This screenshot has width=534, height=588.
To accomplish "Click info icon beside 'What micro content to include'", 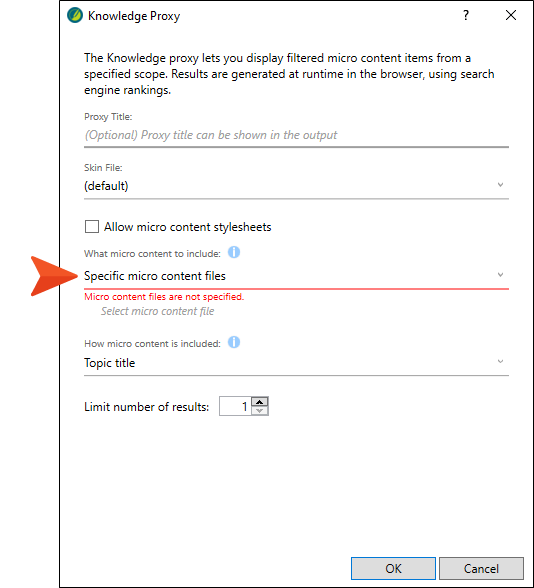I will click(x=234, y=252).
